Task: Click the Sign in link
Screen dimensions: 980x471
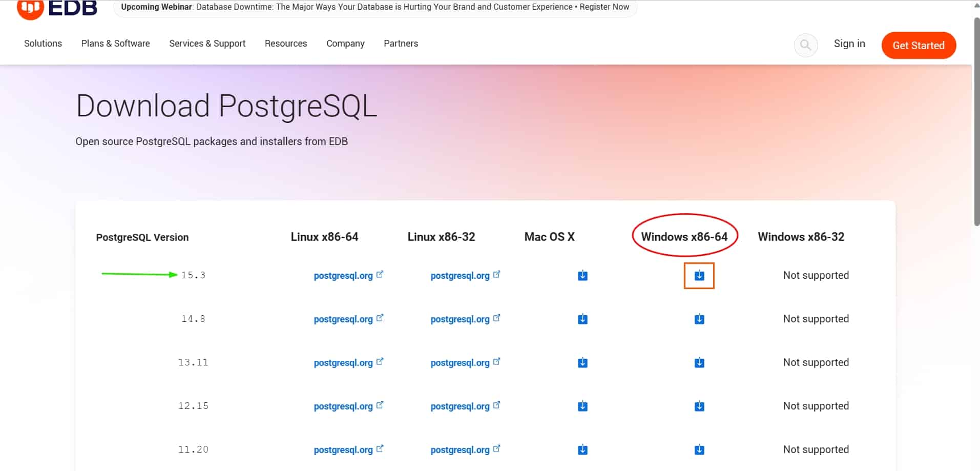Action: (x=849, y=44)
